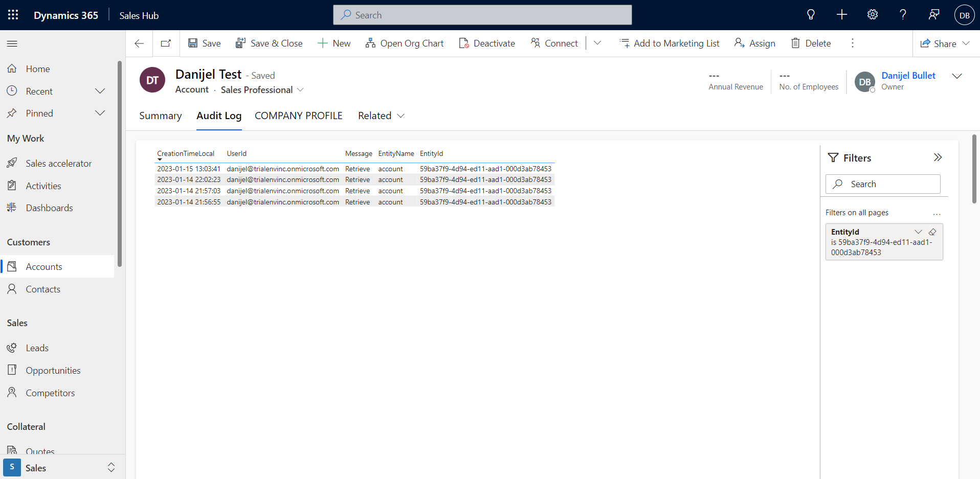Click the lightbulb assistant icon
The image size is (980, 479).
(x=811, y=15)
